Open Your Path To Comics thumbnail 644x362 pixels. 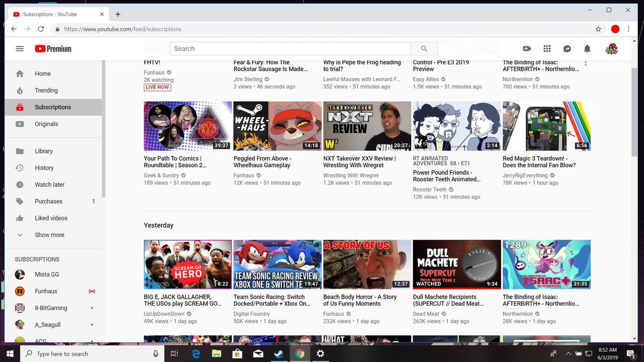click(x=188, y=126)
